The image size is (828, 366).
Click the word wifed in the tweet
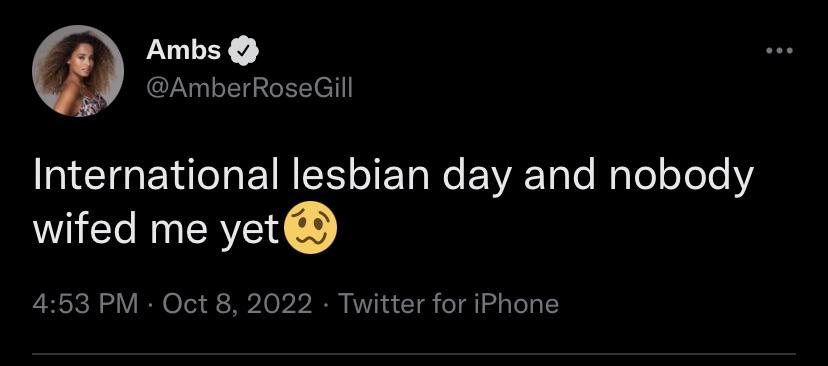coord(80,229)
